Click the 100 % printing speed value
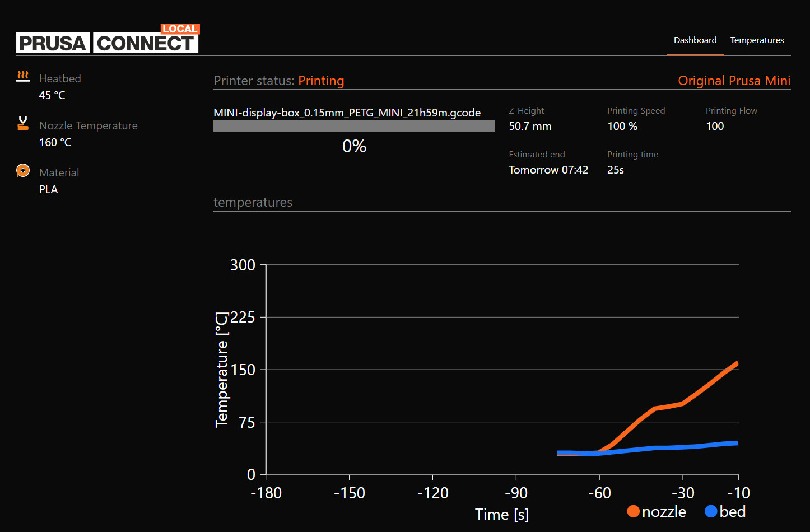Viewport: 810px width, 532px height. pyautogui.click(x=622, y=126)
